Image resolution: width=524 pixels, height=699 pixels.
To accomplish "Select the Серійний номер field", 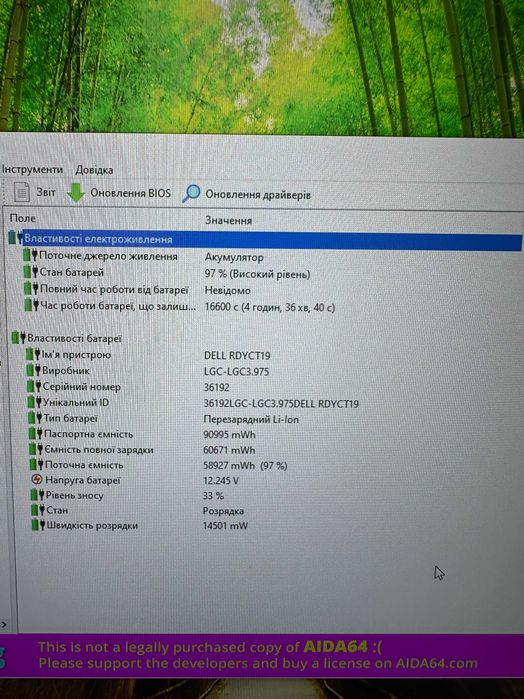I will (x=82, y=387).
